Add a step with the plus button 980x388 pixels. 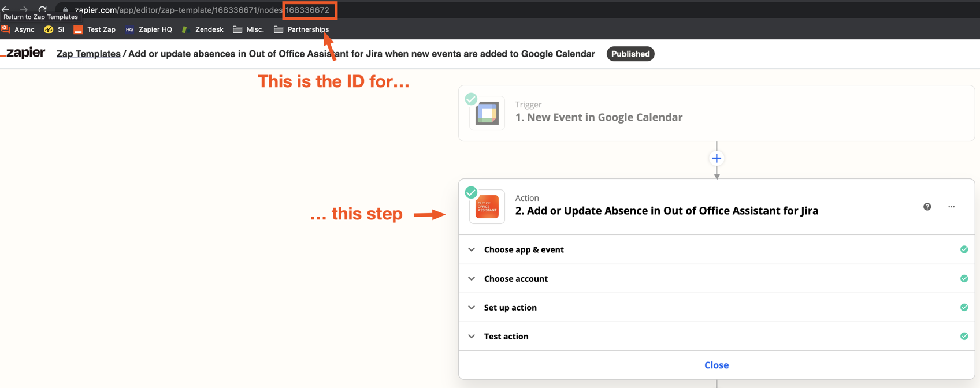click(x=717, y=158)
